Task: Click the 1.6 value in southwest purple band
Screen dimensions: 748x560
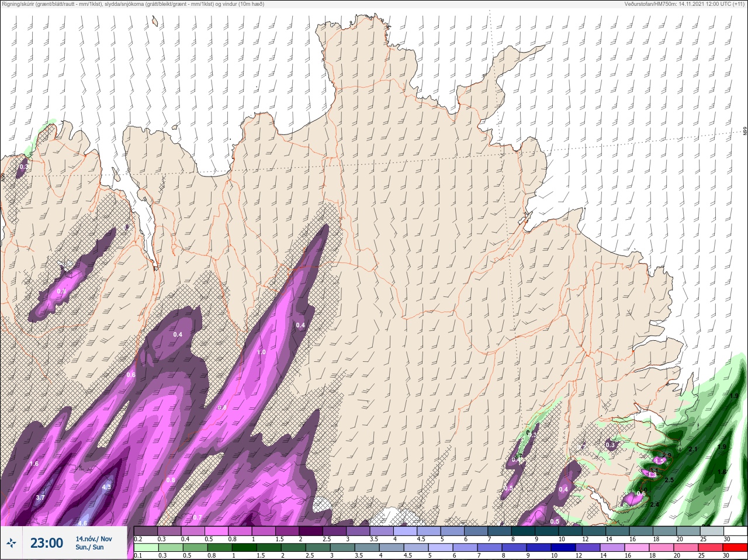Action: coord(34,464)
